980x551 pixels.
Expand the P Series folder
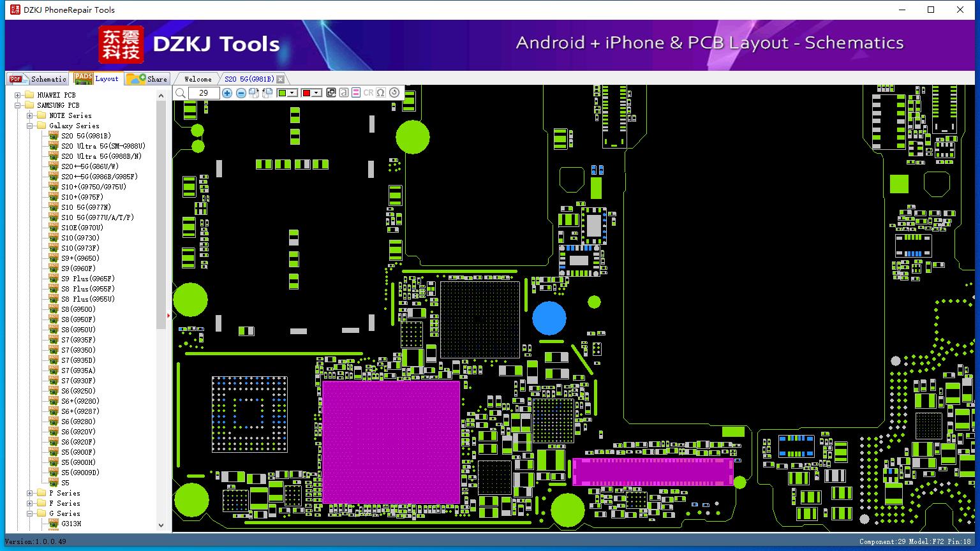tap(30, 493)
